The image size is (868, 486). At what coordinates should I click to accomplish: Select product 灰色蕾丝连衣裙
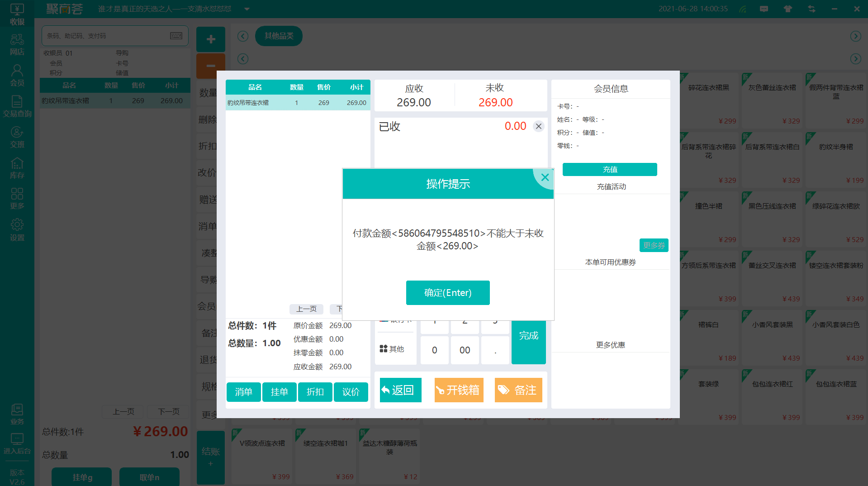[772, 100]
